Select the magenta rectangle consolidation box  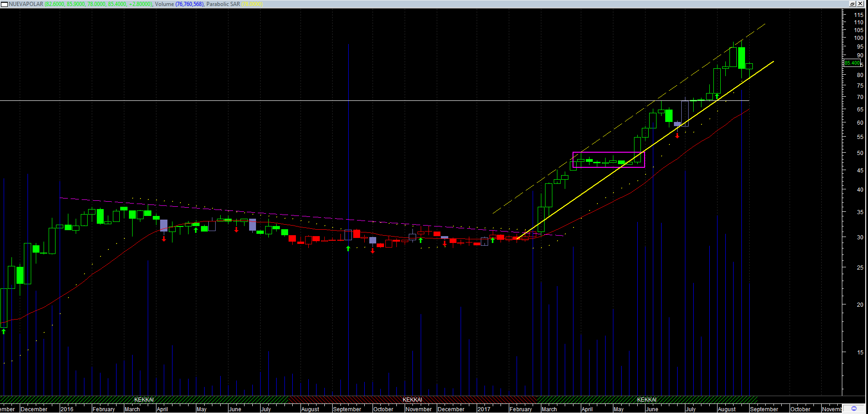[608, 153]
